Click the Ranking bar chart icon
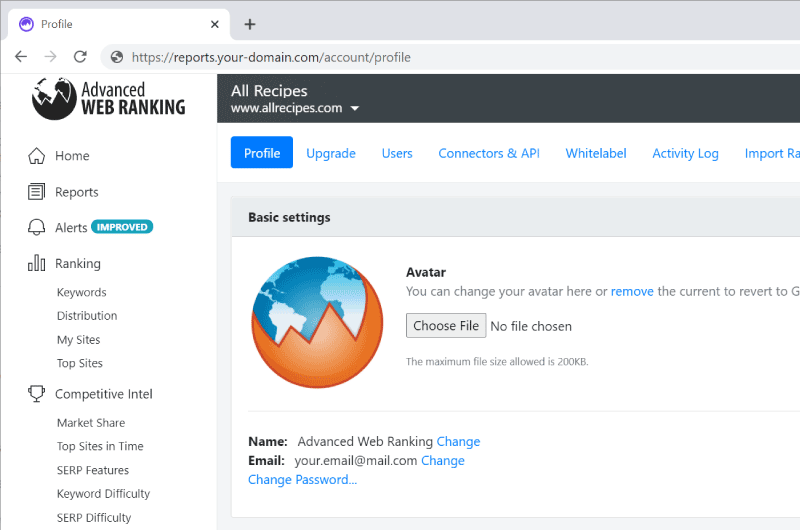The height and width of the screenshot is (530, 800). pos(36,263)
